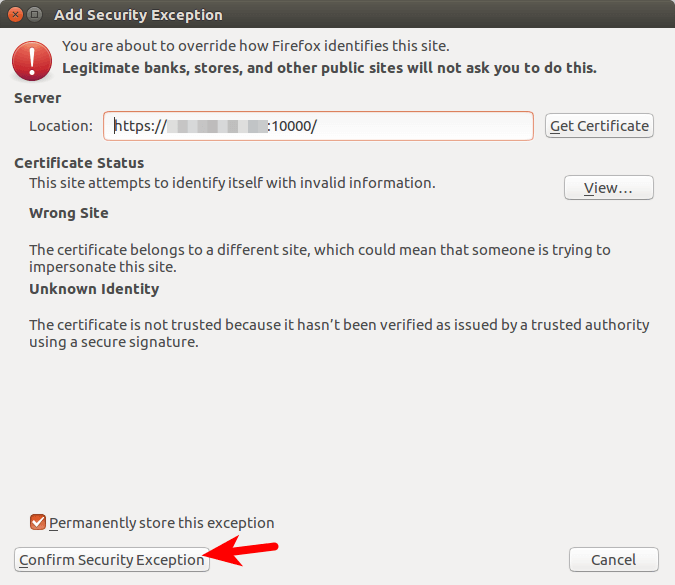Click the red warning exclamation icon
The image size is (675, 585).
(32, 60)
